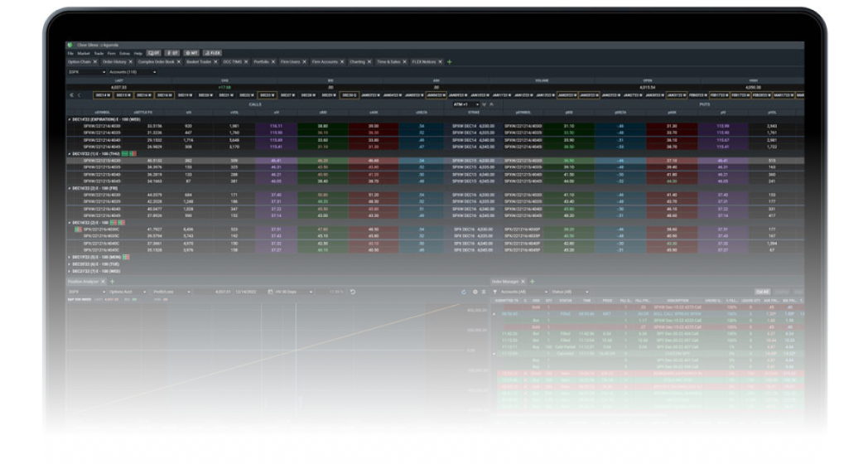
Task: Click the MT toolbar button
Action: [193, 53]
